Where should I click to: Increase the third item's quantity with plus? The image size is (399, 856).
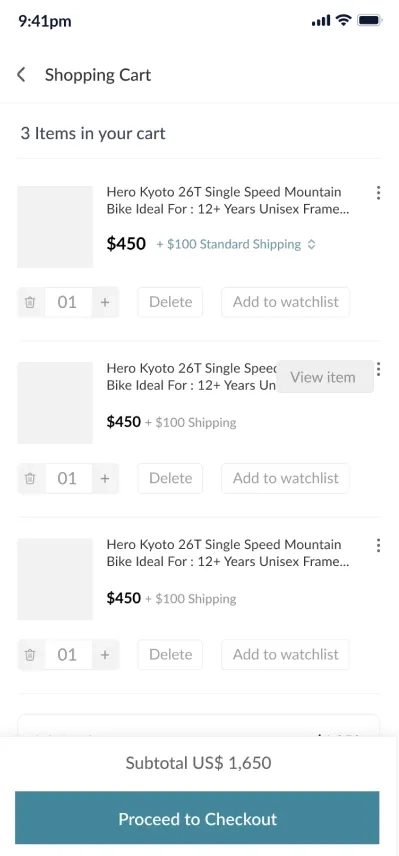point(105,655)
